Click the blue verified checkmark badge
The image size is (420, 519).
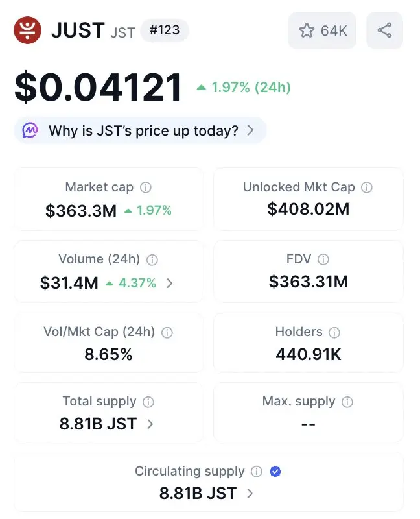(275, 471)
